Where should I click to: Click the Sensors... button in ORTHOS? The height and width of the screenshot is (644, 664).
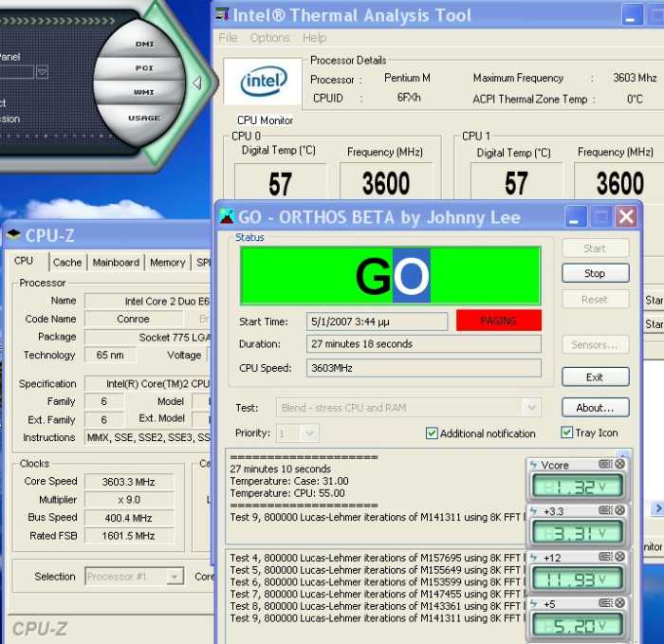595,344
